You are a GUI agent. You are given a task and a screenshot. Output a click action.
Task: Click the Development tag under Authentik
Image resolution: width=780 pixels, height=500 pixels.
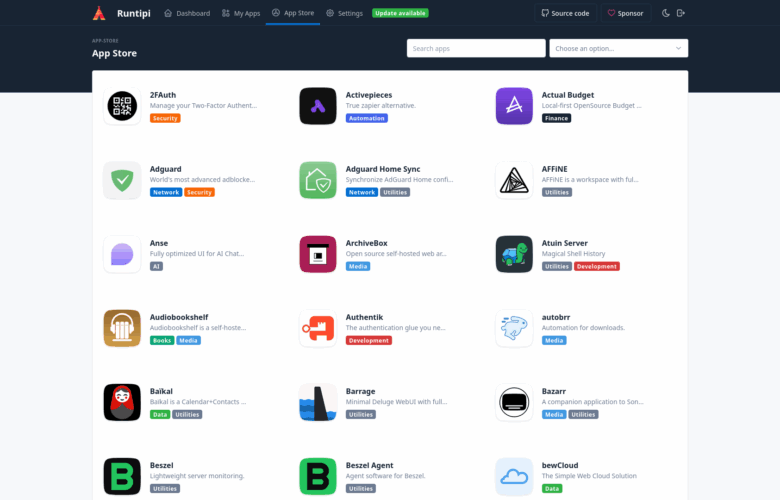point(369,341)
